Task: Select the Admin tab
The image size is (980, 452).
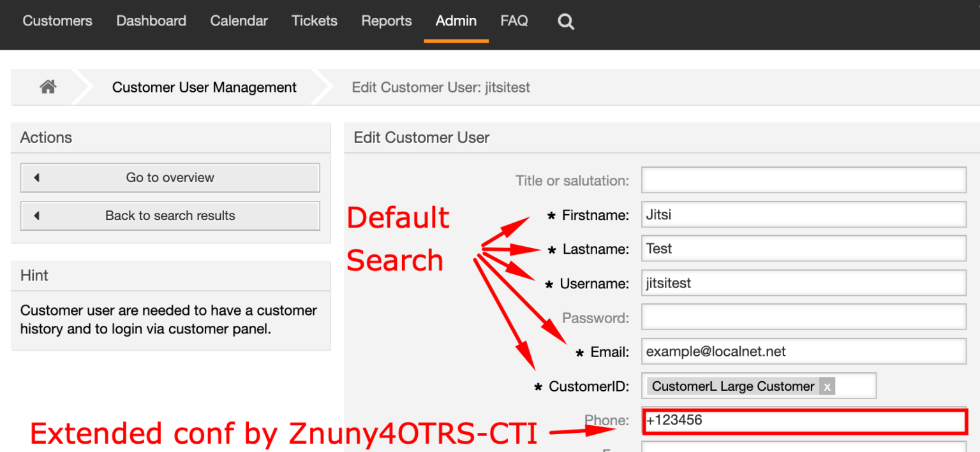Action: (456, 20)
